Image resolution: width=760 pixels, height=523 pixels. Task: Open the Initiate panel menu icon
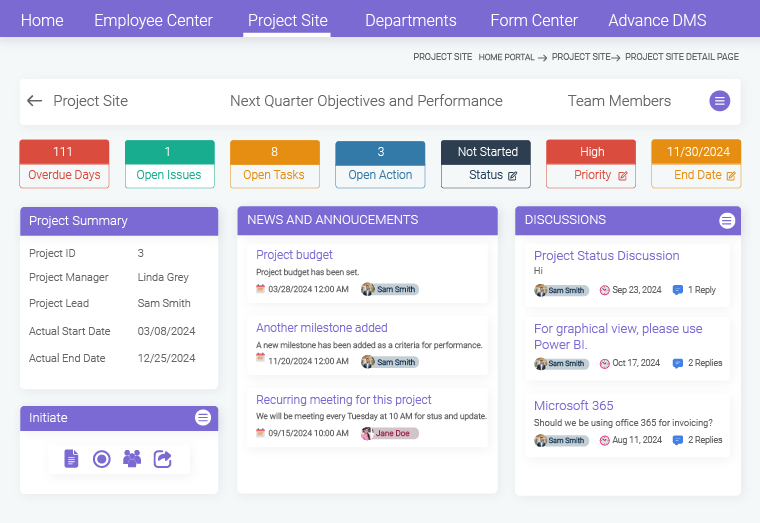click(203, 417)
